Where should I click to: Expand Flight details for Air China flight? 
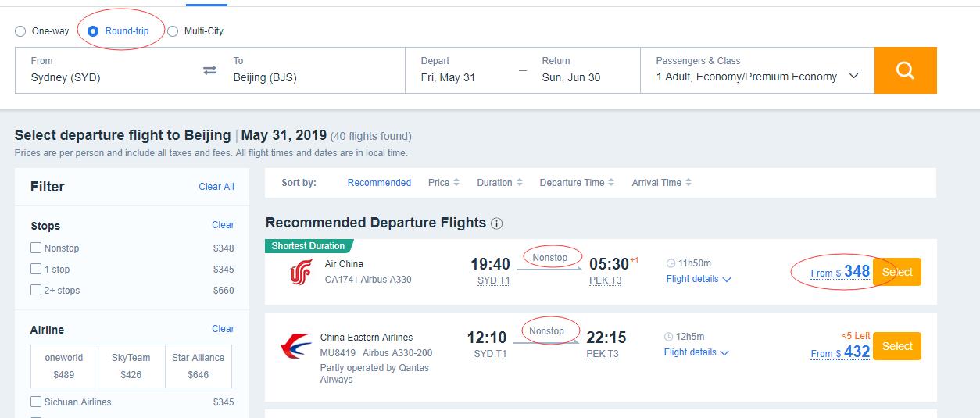[x=699, y=279]
